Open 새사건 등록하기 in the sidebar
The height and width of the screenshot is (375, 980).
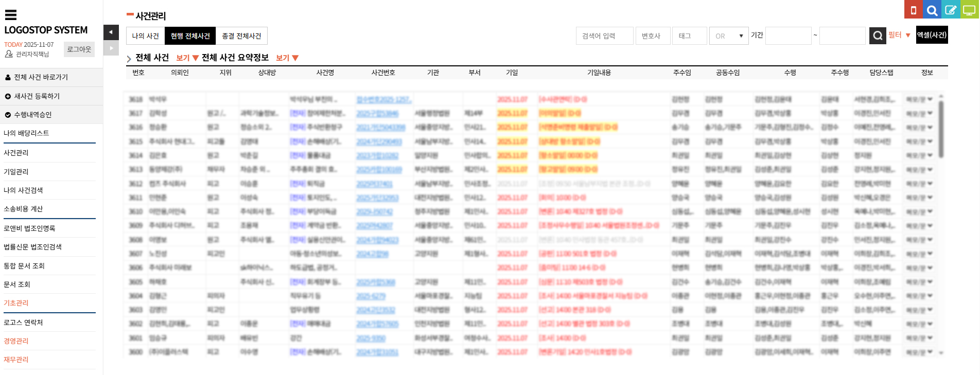[37, 96]
